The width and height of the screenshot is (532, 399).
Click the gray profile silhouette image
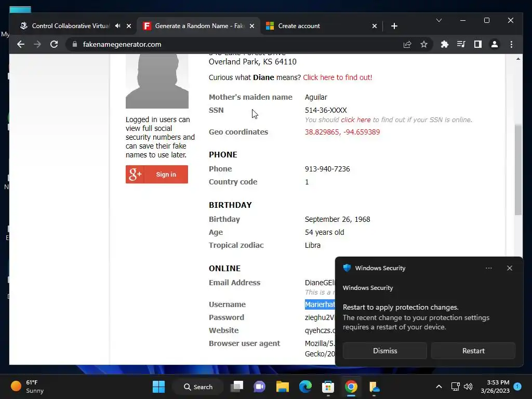(x=157, y=82)
